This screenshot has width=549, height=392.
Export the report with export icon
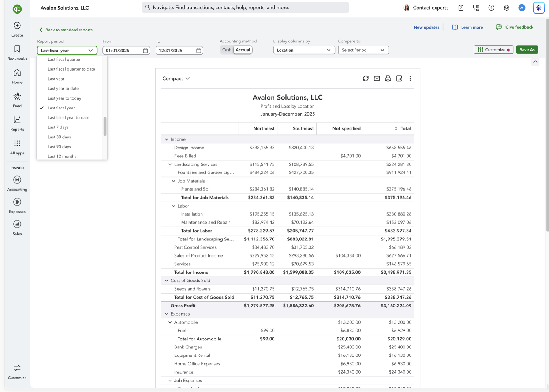399,78
